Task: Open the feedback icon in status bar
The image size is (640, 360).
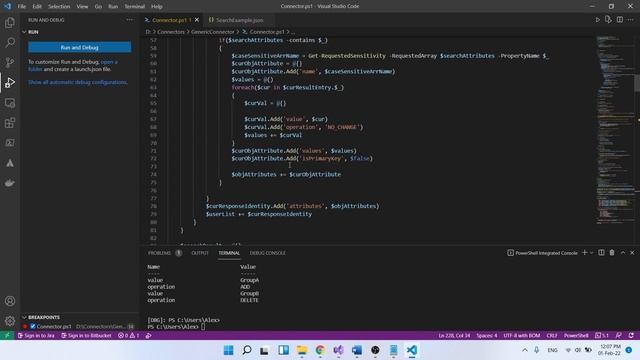Action: (619, 336)
